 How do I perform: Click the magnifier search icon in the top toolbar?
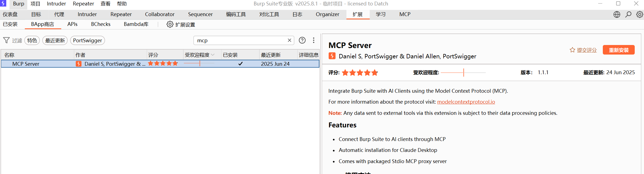pyautogui.click(x=628, y=14)
